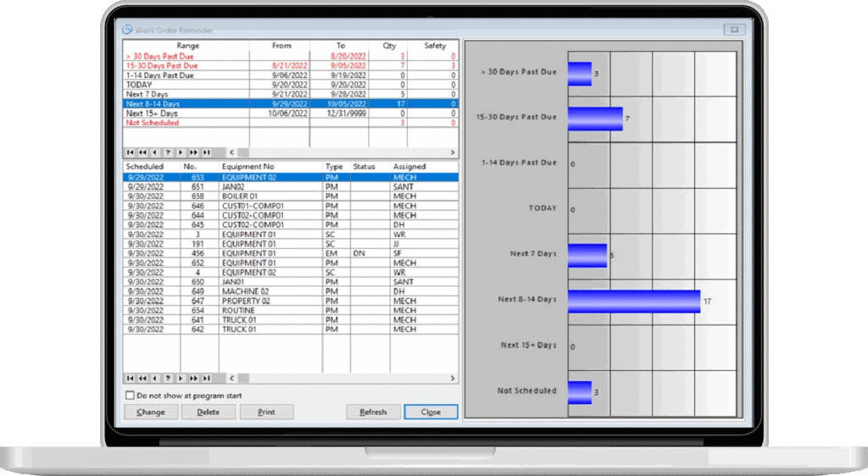
Task: Select work order 646 CUST01-COMP01 row
Action: 291,206
